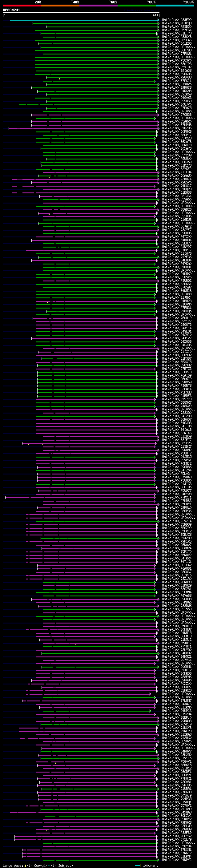197x868 pixels.
Task: Select the UniRef100_C5XTB7 entry
Action: point(177,67)
